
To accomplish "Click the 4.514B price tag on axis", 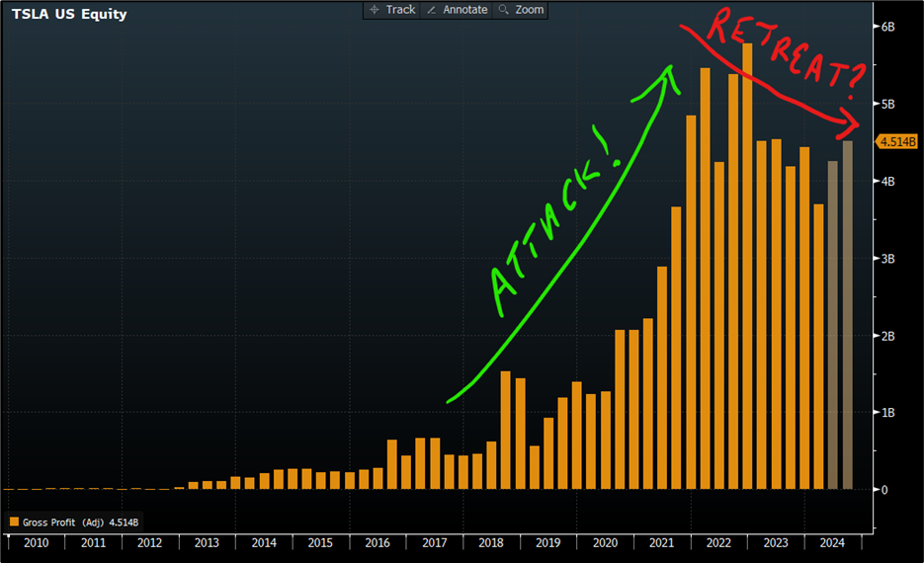I will [x=897, y=142].
